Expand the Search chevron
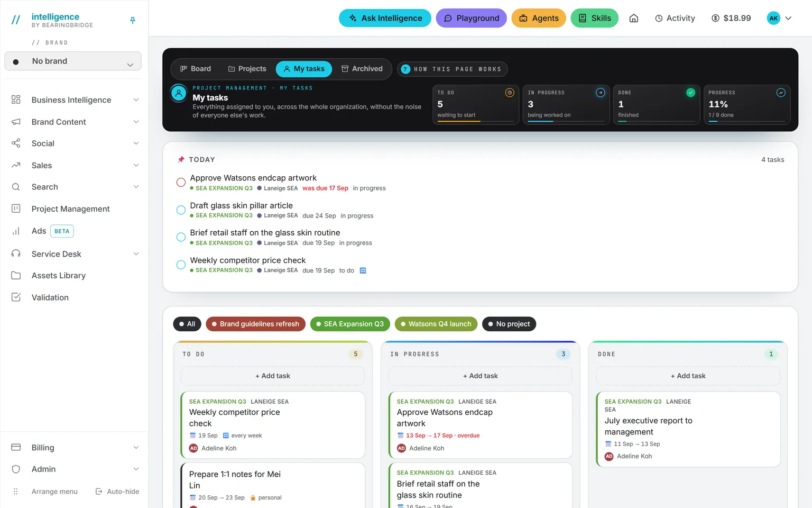Viewport: 812px width, 508px height. (x=136, y=187)
